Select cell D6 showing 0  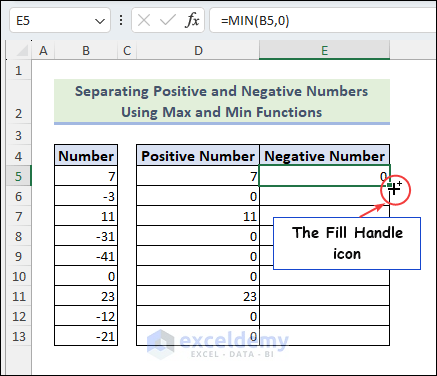[x=198, y=196]
